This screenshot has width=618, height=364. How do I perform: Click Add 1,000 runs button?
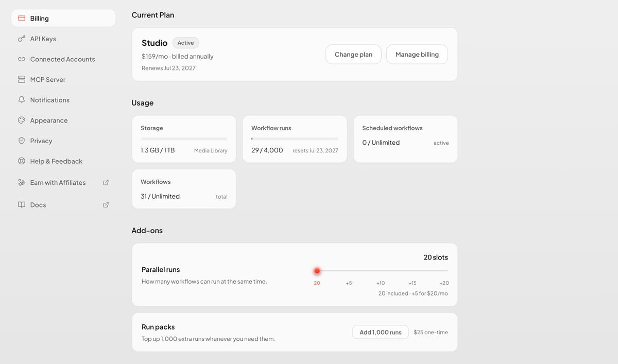(381, 332)
